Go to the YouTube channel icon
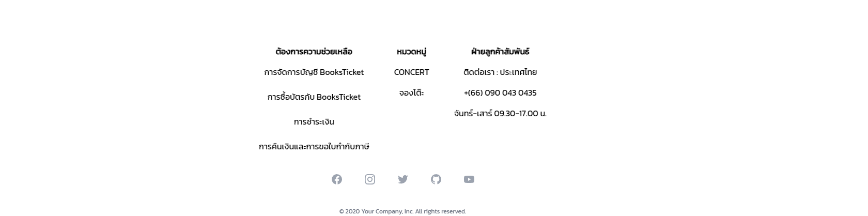Viewport: 868px width, 216px height. coord(469,179)
